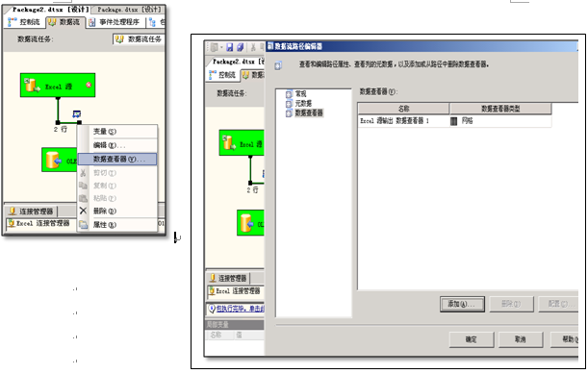Switch to the 事件处理程序 tab

click(x=114, y=22)
